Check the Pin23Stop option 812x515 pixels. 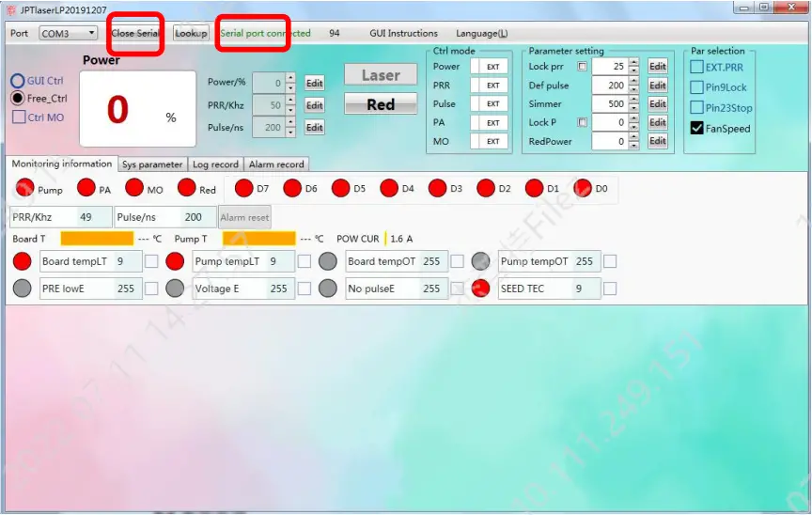[x=697, y=108]
